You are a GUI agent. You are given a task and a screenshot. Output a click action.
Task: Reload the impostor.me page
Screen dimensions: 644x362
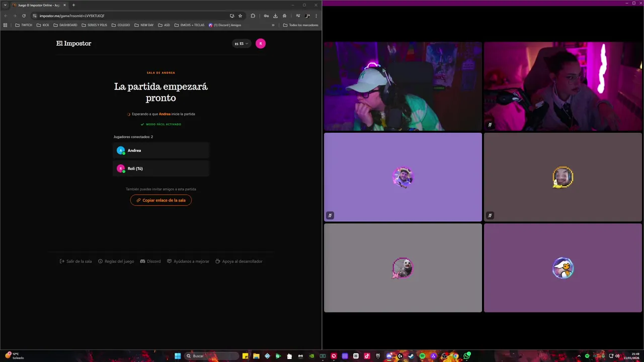coord(24,16)
